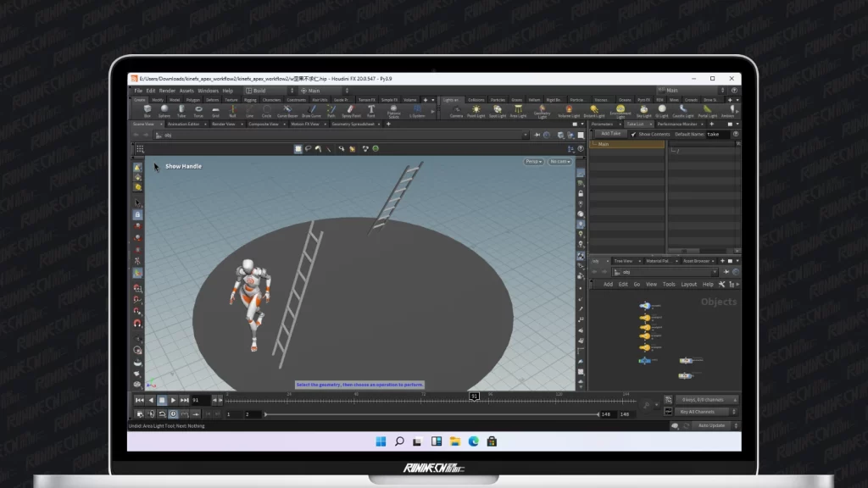Toggle the real time playback clock button
The width and height of the screenshot is (868, 488).
point(173,414)
